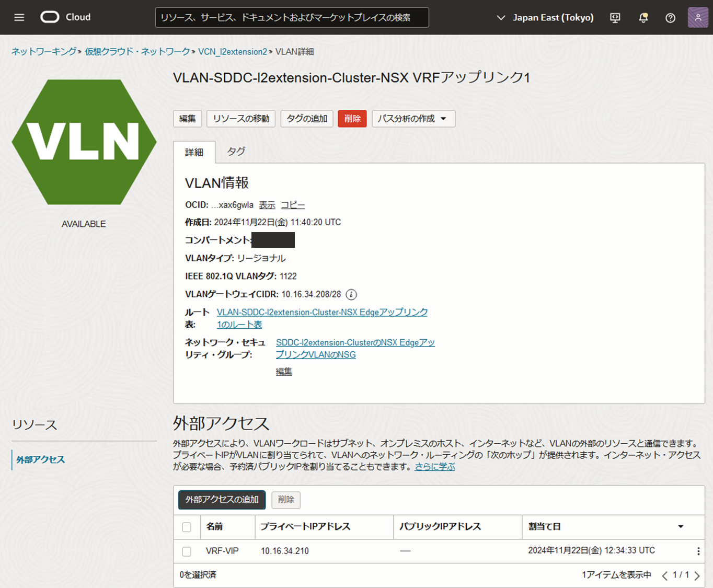Focus the resource search field

coord(292,17)
